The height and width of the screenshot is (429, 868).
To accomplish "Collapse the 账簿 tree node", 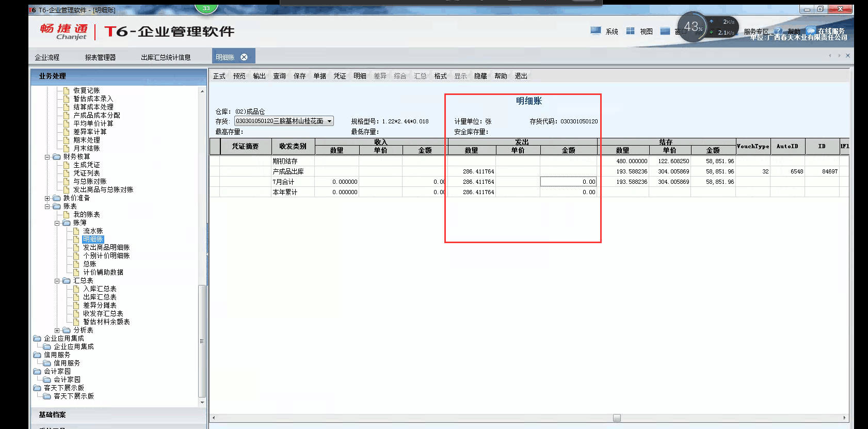I will pyautogui.click(x=57, y=223).
